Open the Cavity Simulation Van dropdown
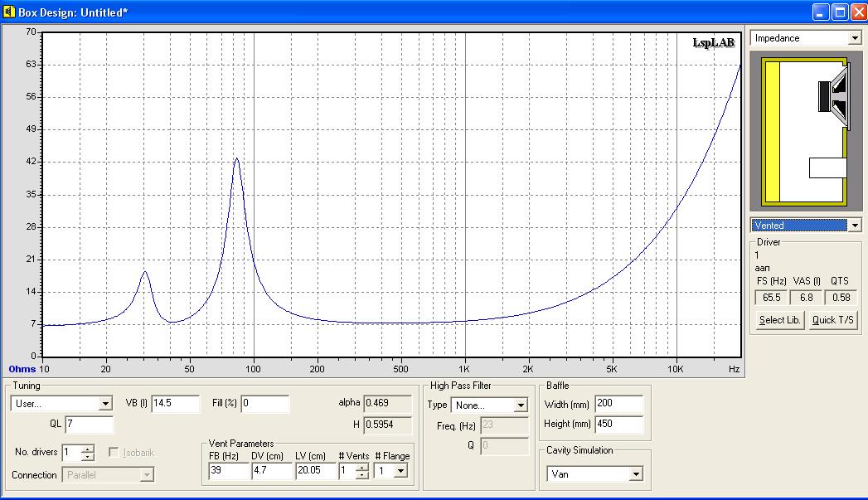This screenshot has height=500, width=868. tap(636, 474)
